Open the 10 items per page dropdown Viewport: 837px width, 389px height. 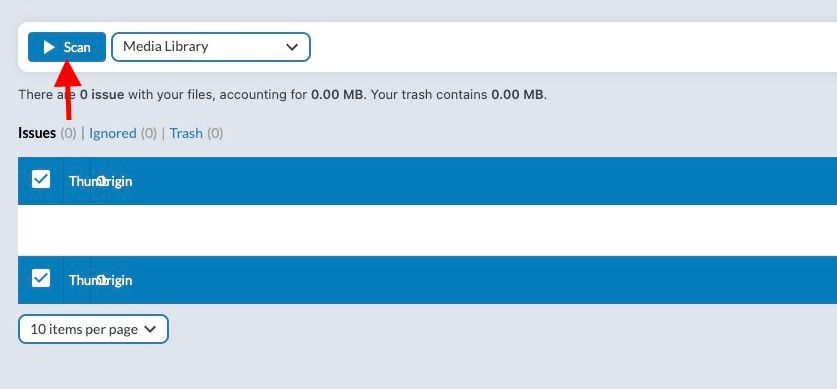coord(93,329)
